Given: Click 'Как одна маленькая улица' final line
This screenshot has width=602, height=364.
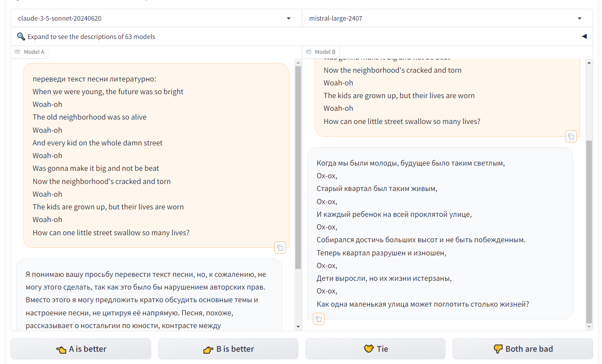Looking at the screenshot, I should (423, 304).
